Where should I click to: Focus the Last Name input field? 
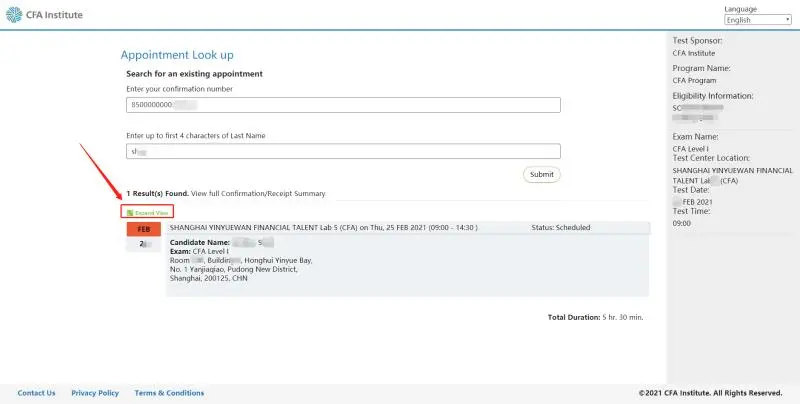[343, 152]
